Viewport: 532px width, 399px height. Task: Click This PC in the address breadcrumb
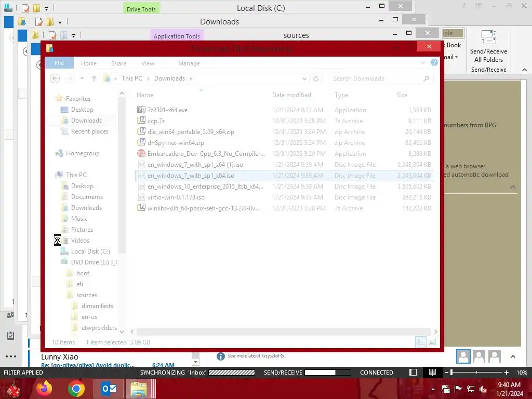(x=131, y=78)
